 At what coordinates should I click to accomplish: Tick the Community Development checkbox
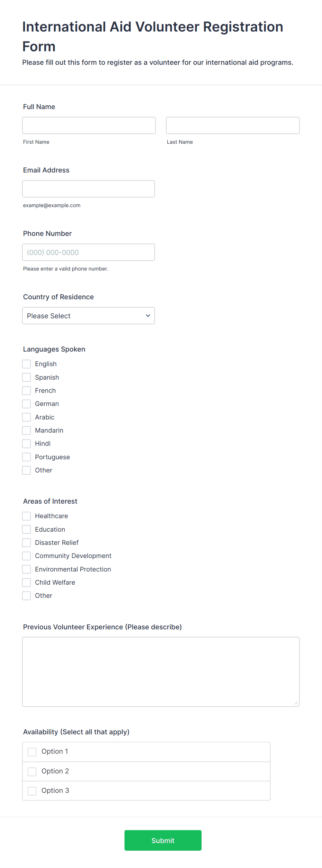tap(27, 556)
